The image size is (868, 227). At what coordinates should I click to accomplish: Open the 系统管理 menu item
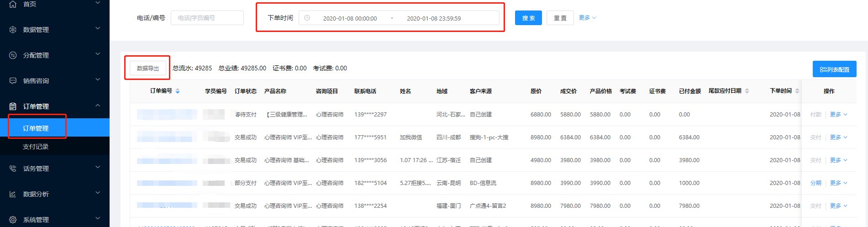[x=55, y=220]
